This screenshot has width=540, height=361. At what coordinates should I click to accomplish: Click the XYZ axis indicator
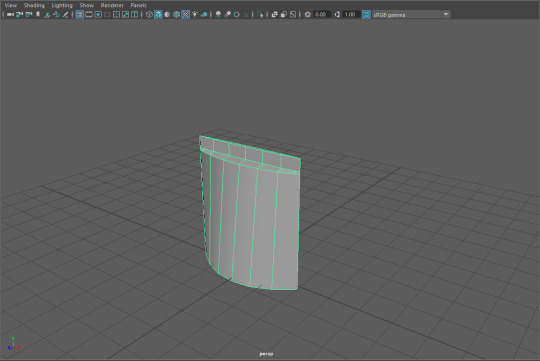pyautogui.click(x=13, y=344)
